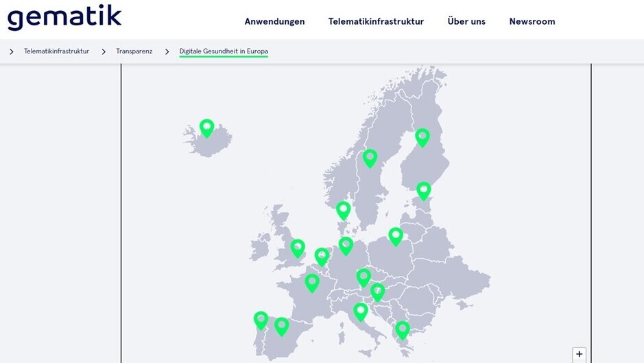Select the map pin on Italy
The height and width of the screenshot is (363, 644).
pos(361,312)
